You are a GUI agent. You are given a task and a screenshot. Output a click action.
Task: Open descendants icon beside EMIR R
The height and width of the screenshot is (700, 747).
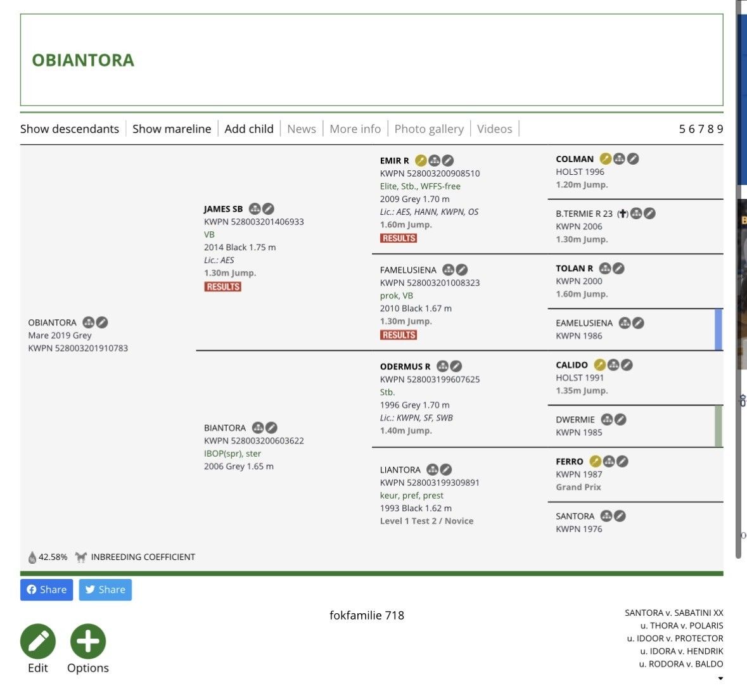tap(434, 160)
